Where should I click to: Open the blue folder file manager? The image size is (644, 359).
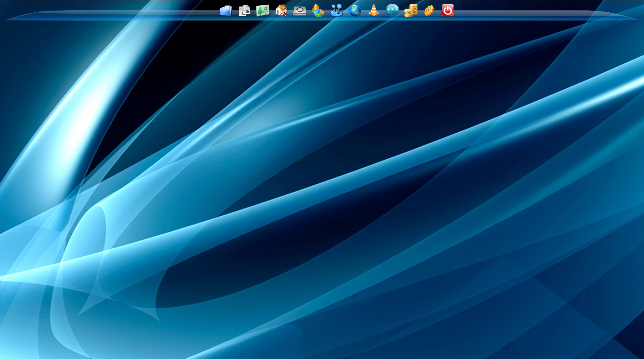[x=225, y=10]
